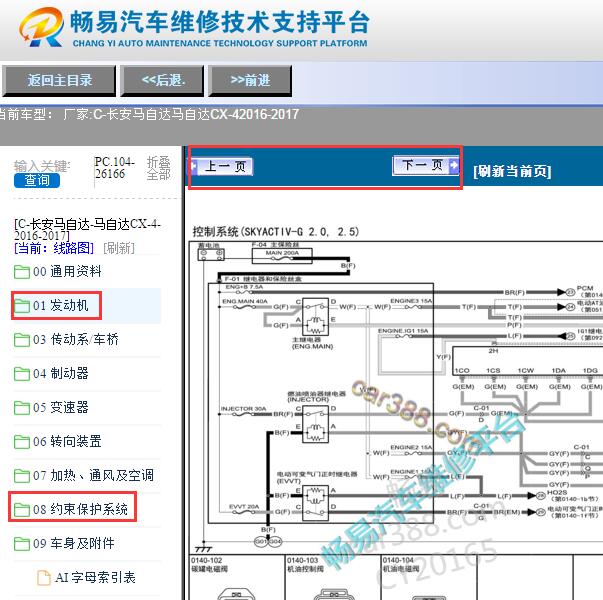Click the 0140-103 机油控制阀 connector cell
This screenshot has height=600, width=603.
point(333,577)
